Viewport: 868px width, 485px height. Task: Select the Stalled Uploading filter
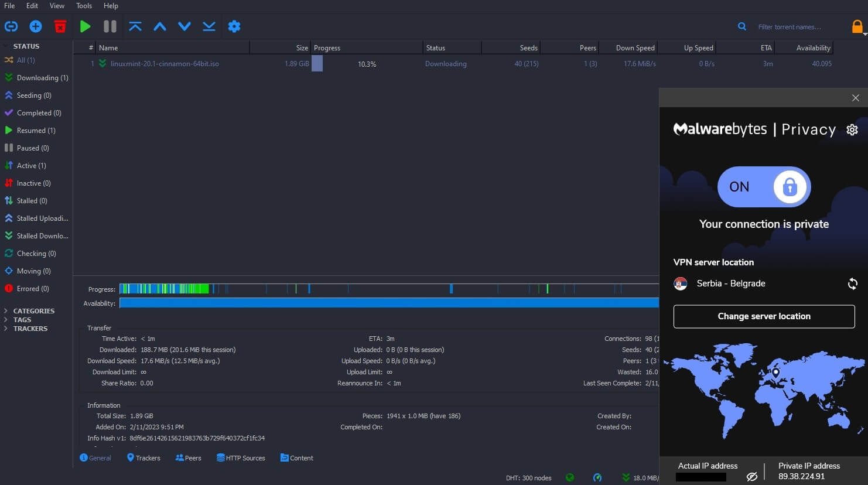click(36, 218)
